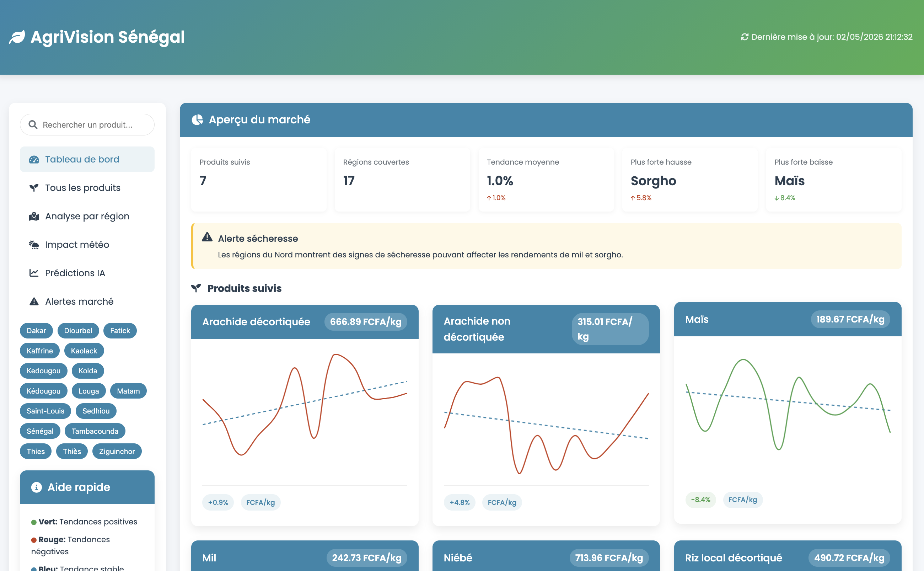Click the Plus forte baisse Maïs card
Image resolution: width=924 pixels, height=571 pixels.
coord(834,180)
